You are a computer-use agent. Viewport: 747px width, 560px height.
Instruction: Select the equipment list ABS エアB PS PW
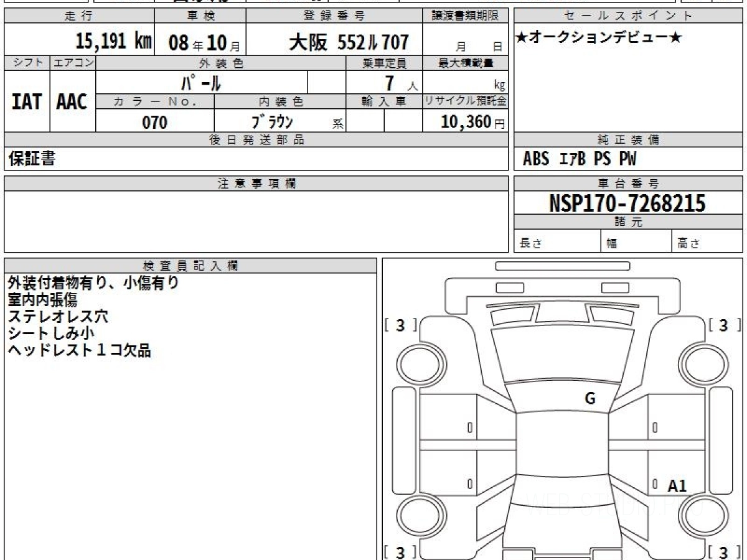click(580, 159)
